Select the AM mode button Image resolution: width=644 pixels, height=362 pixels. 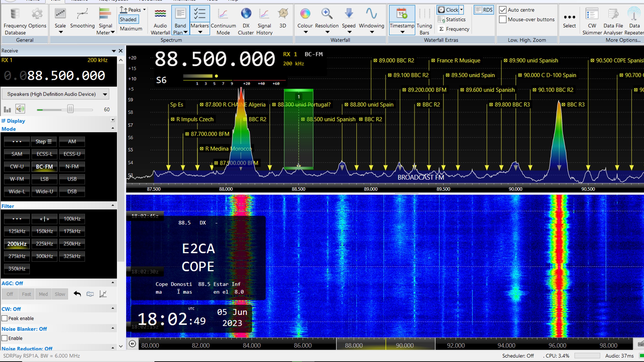(x=72, y=141)
